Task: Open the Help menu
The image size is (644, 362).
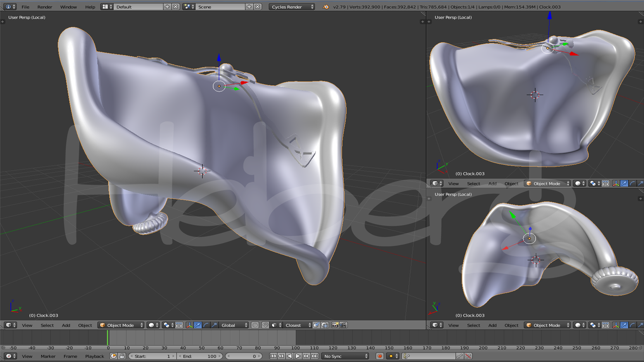Action: click(90, 7)
